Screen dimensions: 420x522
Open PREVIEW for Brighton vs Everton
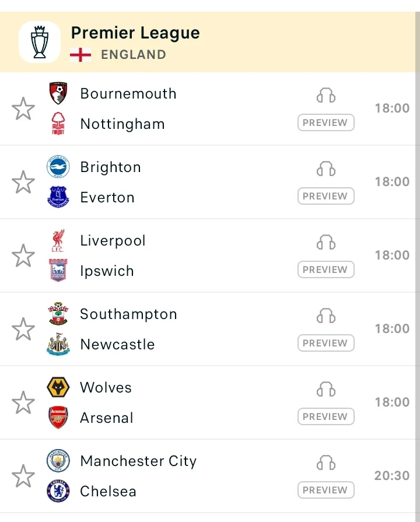325,196
